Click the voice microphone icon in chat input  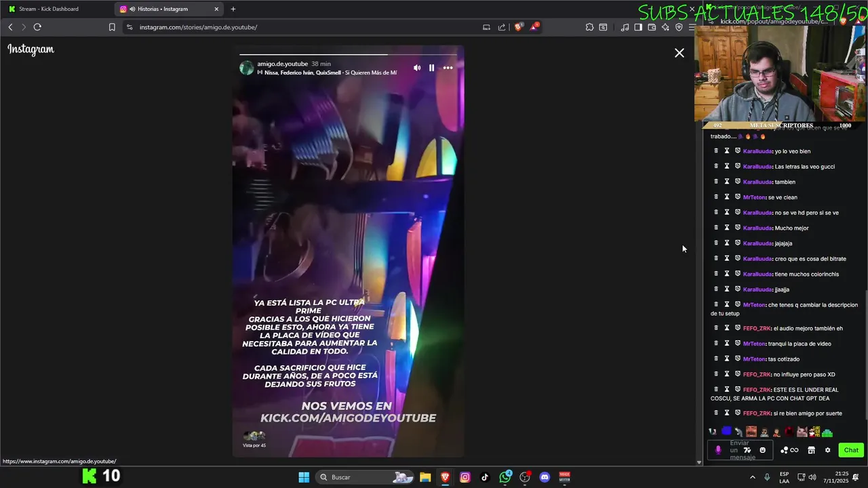(x=718, y=450)
